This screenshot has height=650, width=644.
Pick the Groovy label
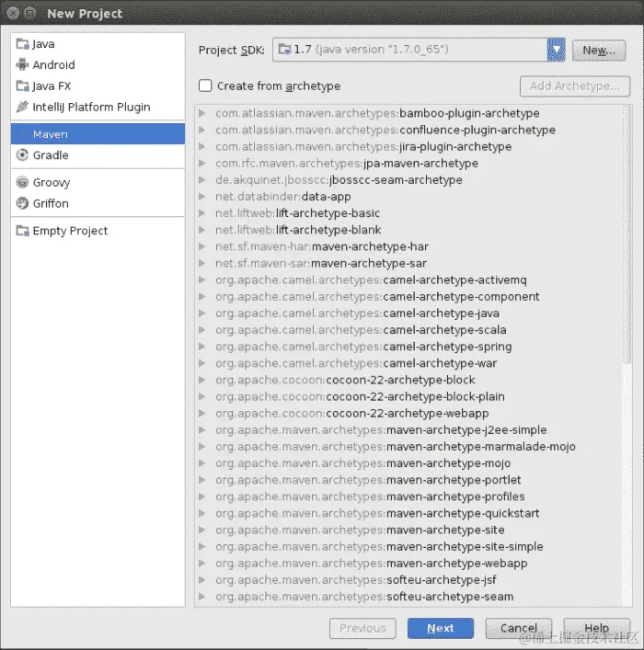[x=52, y=182]
